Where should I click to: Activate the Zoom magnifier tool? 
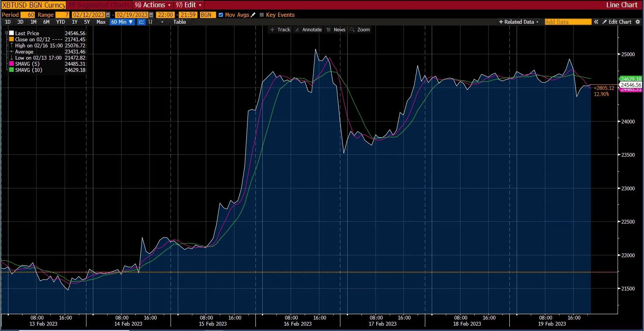360,30
